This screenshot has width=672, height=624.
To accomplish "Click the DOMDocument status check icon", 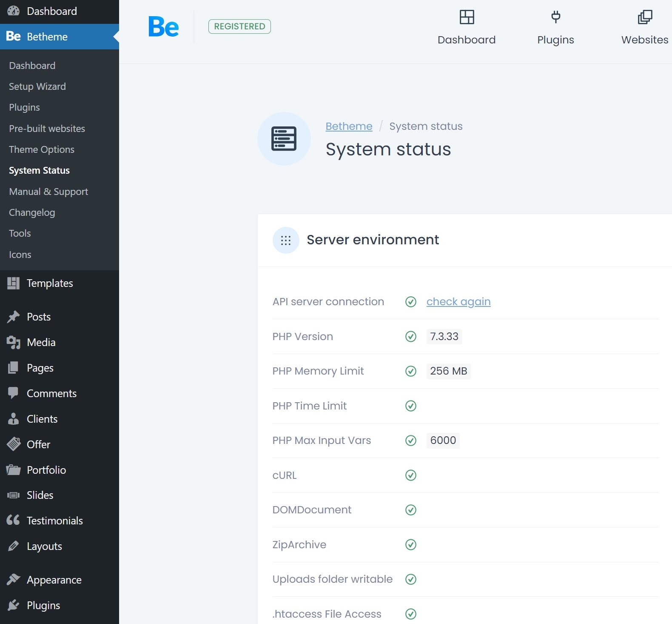I will (411, 510).
